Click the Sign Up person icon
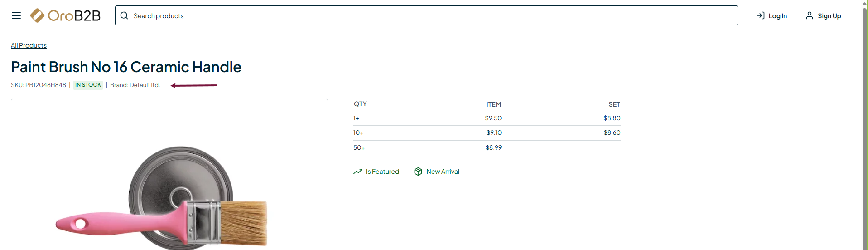 click(x=809, y=15)
